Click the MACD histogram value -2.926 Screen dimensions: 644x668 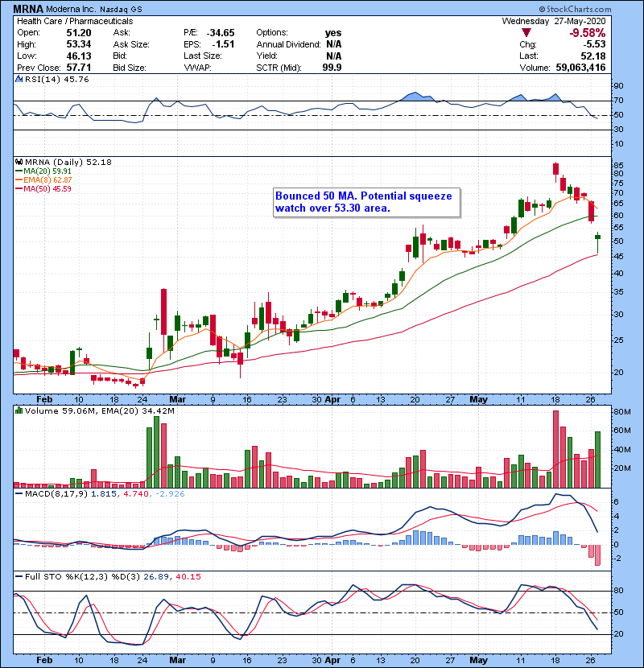(x=170, y=494)
